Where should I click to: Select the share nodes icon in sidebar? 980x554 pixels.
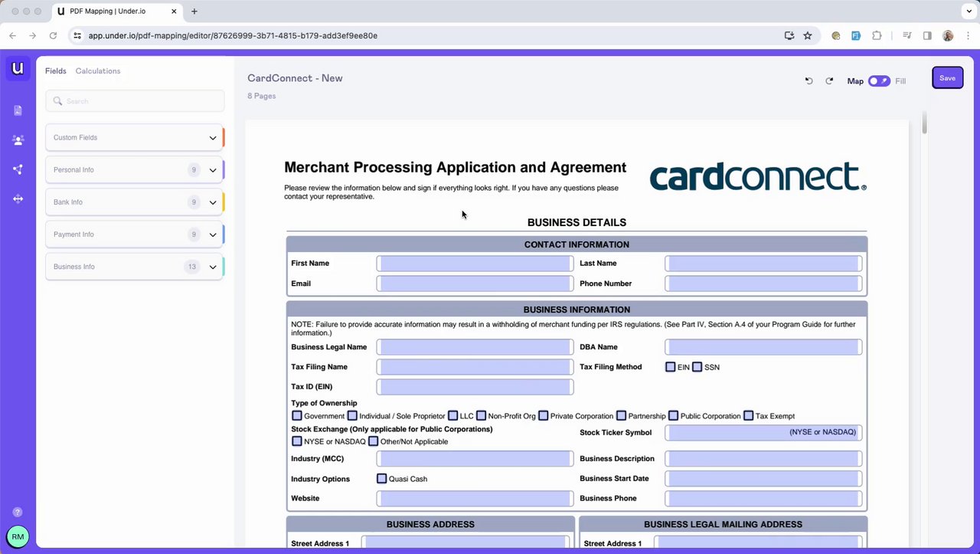coord(18,169)
